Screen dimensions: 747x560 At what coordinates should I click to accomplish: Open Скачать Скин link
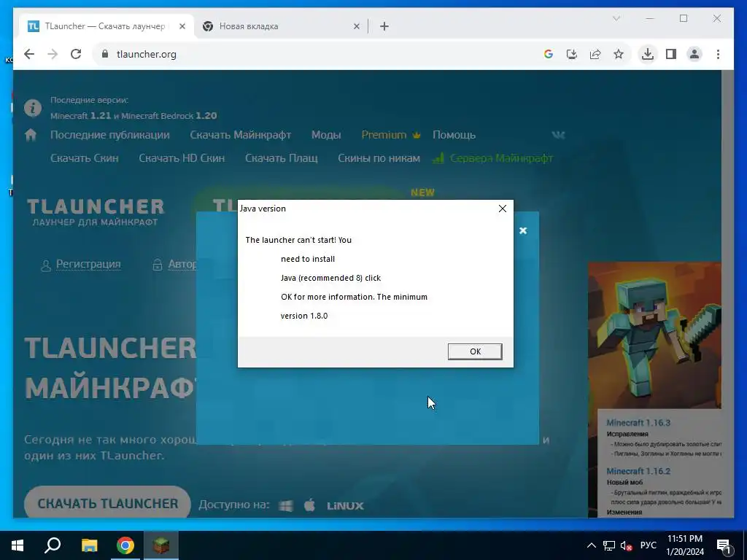tap(85, 158)
